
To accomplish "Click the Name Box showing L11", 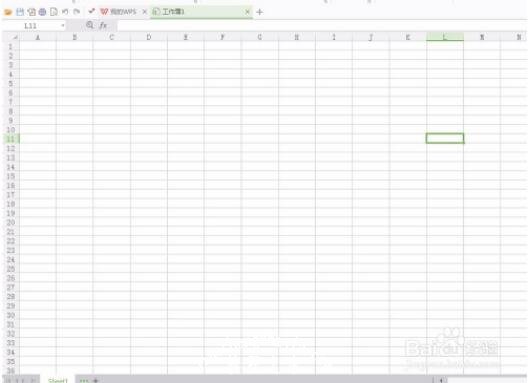I will [31, 26].
